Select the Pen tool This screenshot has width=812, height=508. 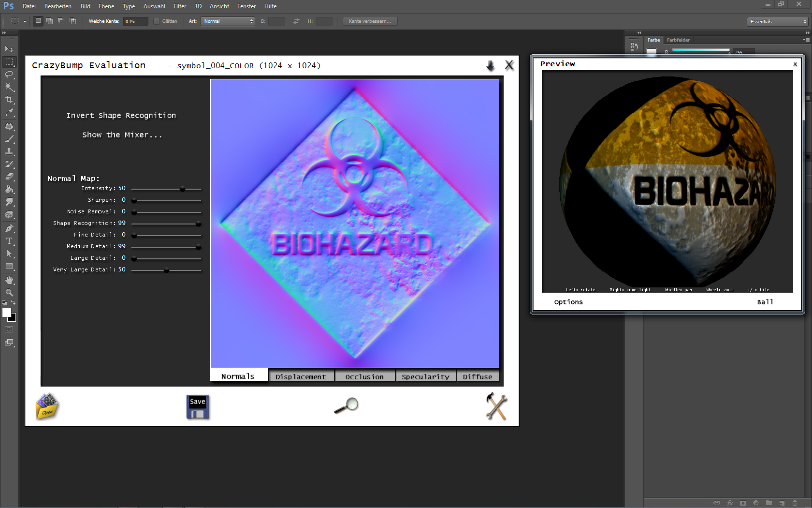[9, 228]
